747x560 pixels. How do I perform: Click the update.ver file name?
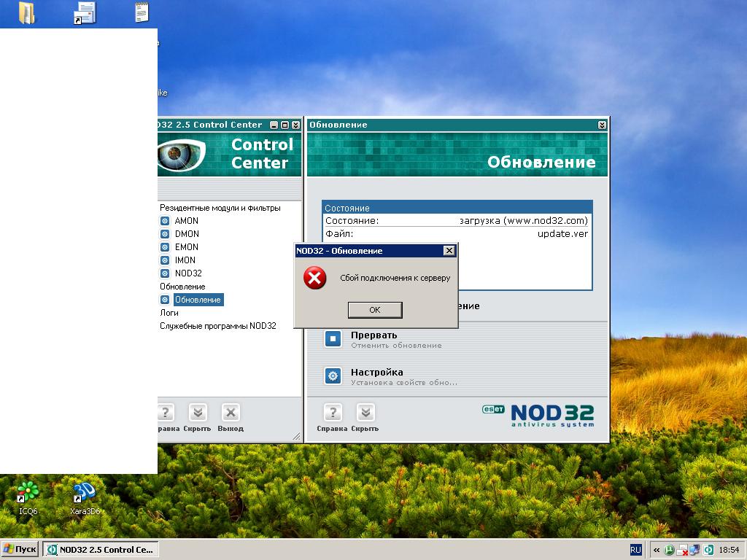coord(562,234)
